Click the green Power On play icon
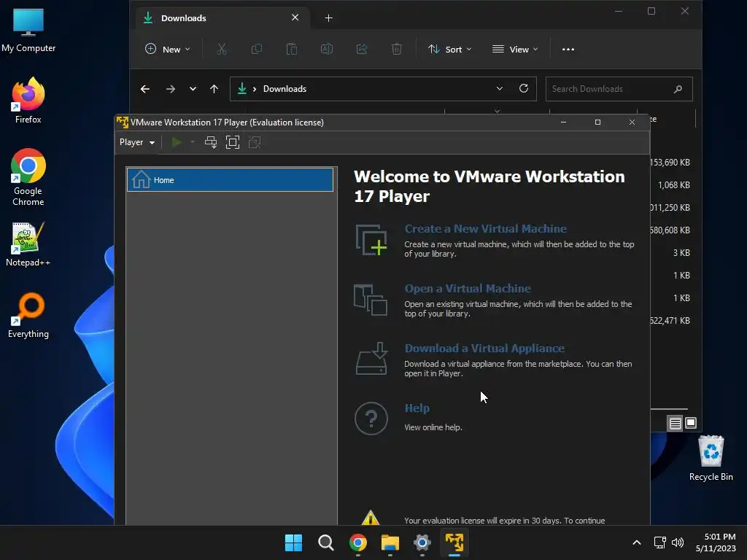The width and height of the screenshot is (747, 560). click(177, 142)
